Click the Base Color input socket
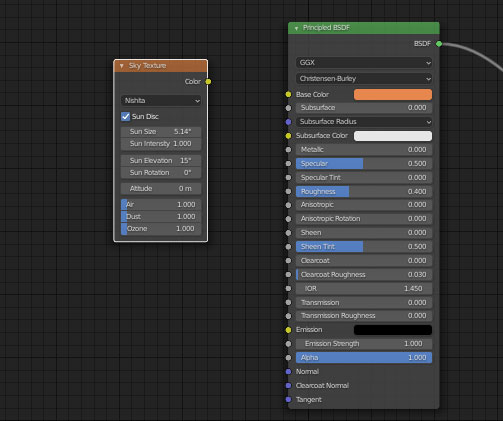Image resolution: width=503 pixels, height=421 pixels. [x=288, y=95]
